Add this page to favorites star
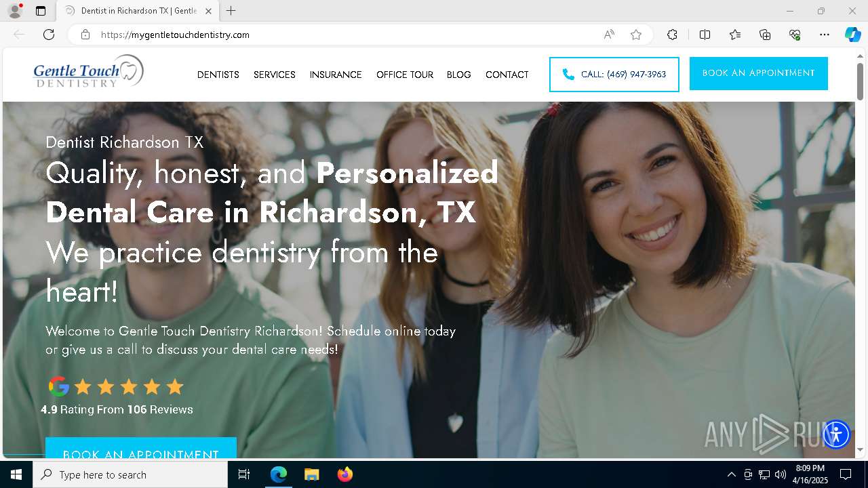The image size is (868, 488). [x=636, y=35]
